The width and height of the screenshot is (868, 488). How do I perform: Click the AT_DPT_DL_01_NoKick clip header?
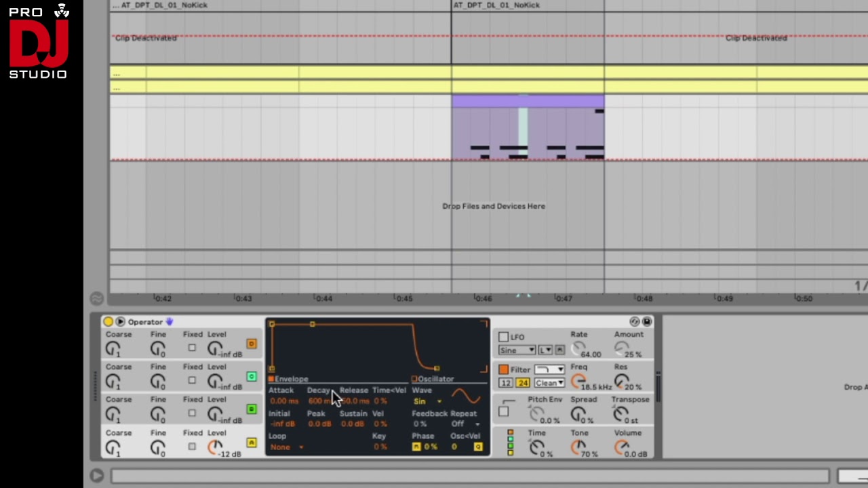coord(496,5)
